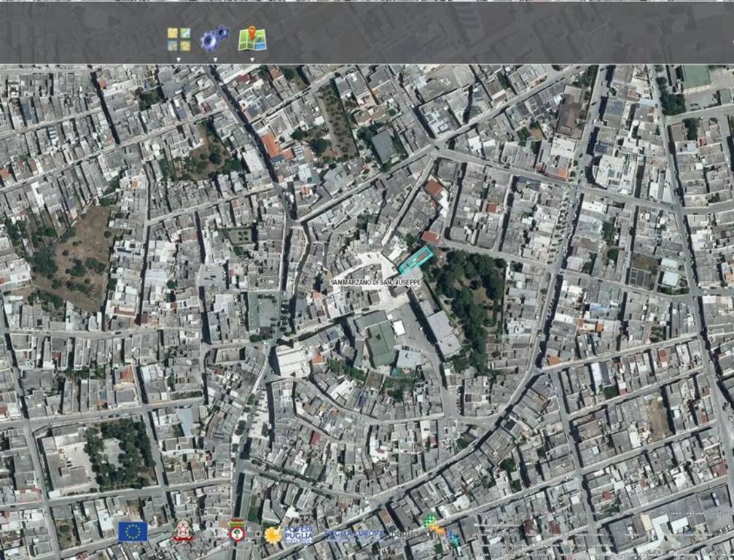The width and height of the screenshot is (734, 560).
Task: Click the folded map with pin icon
Action: point(252,39)
